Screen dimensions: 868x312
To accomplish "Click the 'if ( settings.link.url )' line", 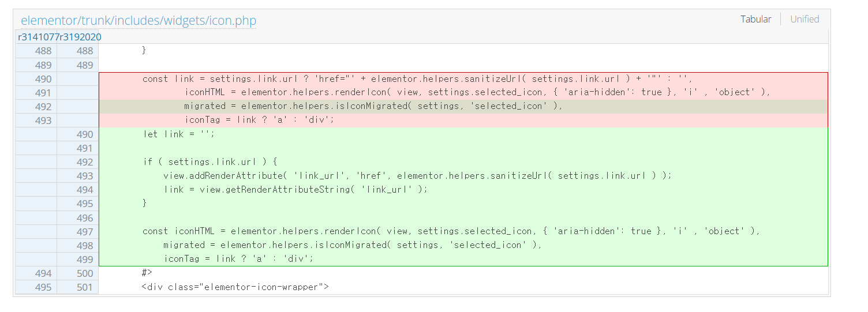I will (463, 162).
